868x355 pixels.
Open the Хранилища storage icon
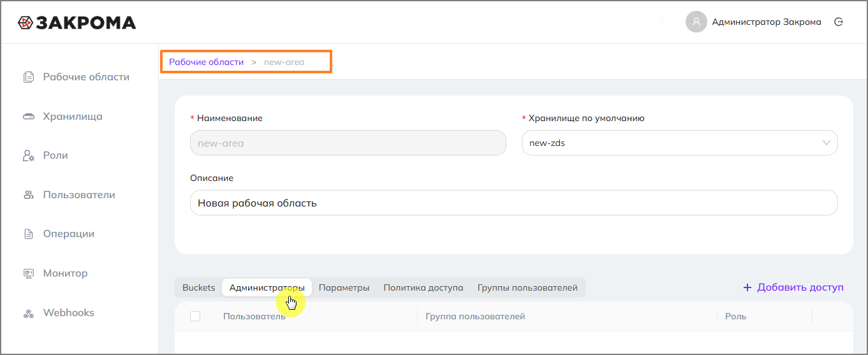[x=28, y=117]
